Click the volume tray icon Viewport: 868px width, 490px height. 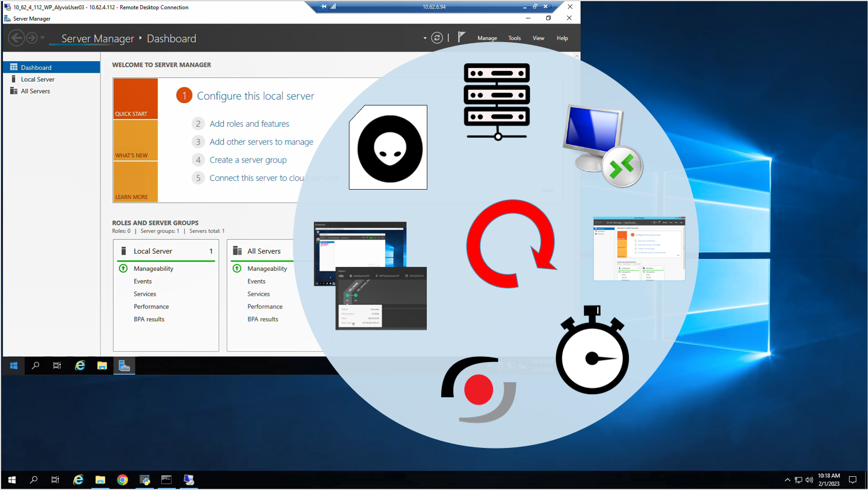click(809, 480)
